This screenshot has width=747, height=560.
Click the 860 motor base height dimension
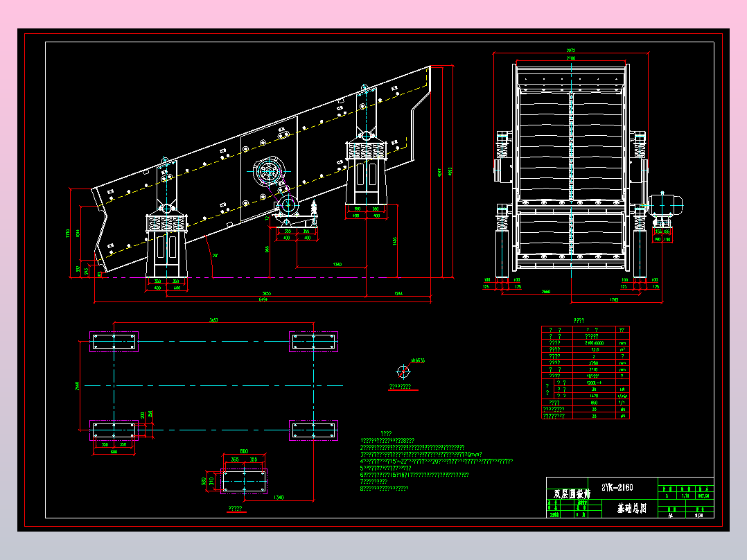[267, 249]
